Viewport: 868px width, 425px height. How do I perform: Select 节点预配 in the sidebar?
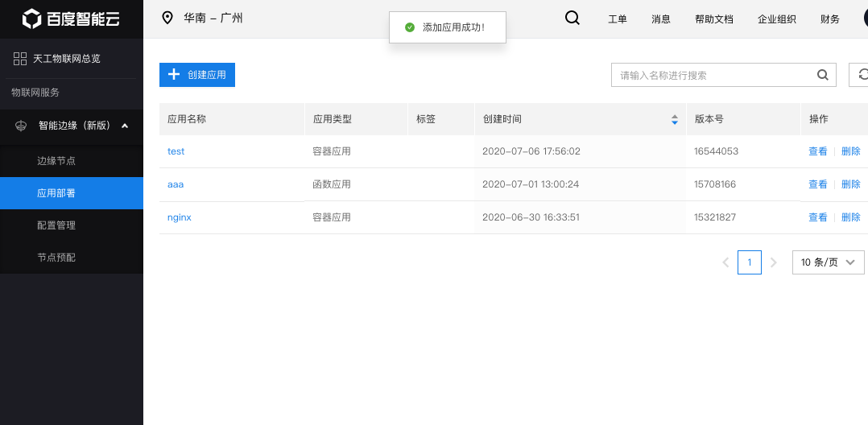(x=72, y=258)
